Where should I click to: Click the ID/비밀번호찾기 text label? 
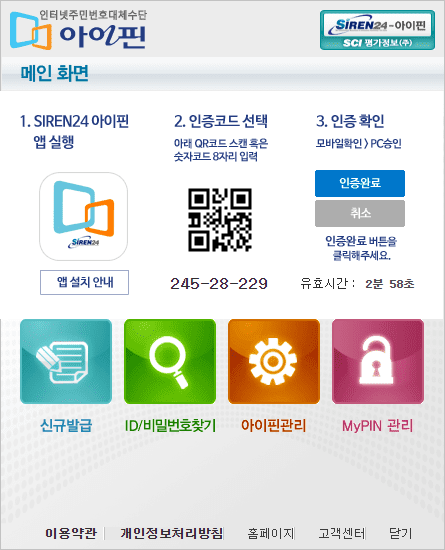pos(170,426)
